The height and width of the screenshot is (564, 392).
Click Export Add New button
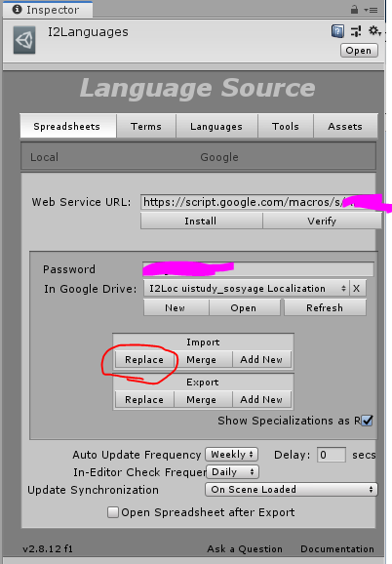(262, 400)
